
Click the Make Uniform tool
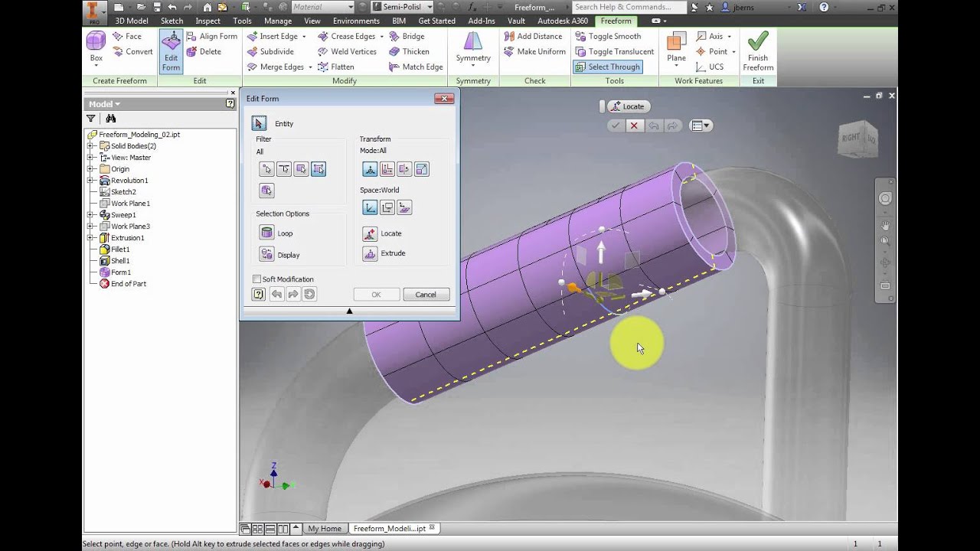(534, 51)
